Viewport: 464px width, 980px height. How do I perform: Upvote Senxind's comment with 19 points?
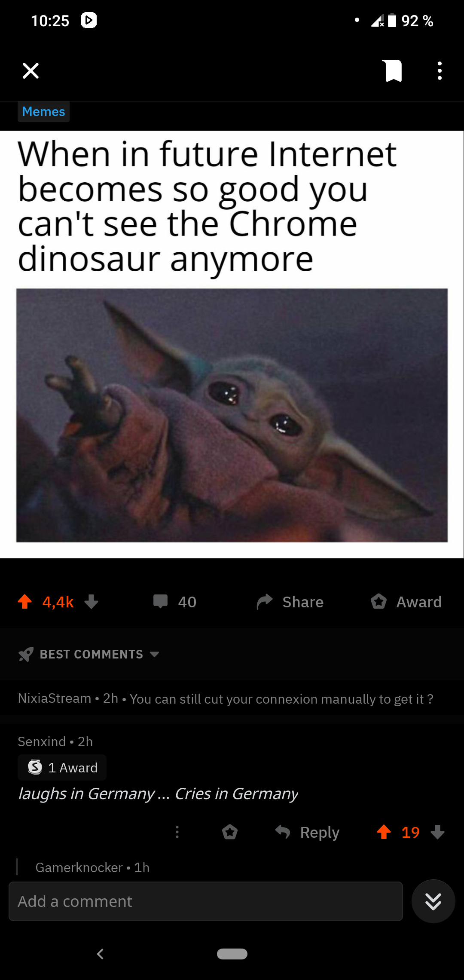[384, 832]
